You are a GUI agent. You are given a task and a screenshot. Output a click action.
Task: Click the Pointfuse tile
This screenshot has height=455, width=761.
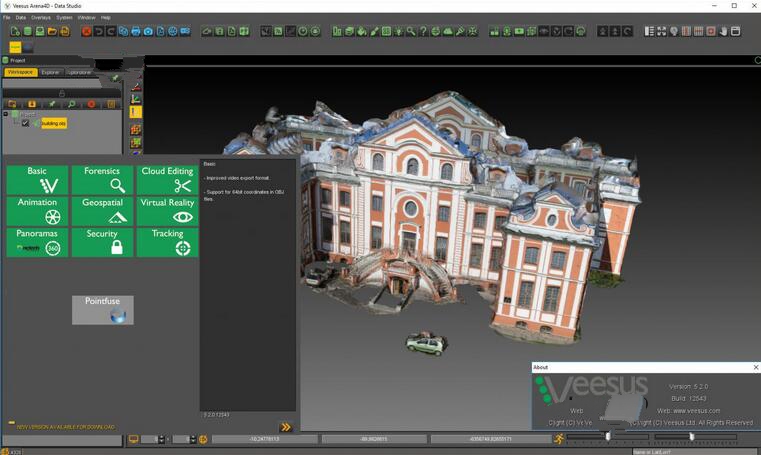pyautogui.click(x=102, y=310)
